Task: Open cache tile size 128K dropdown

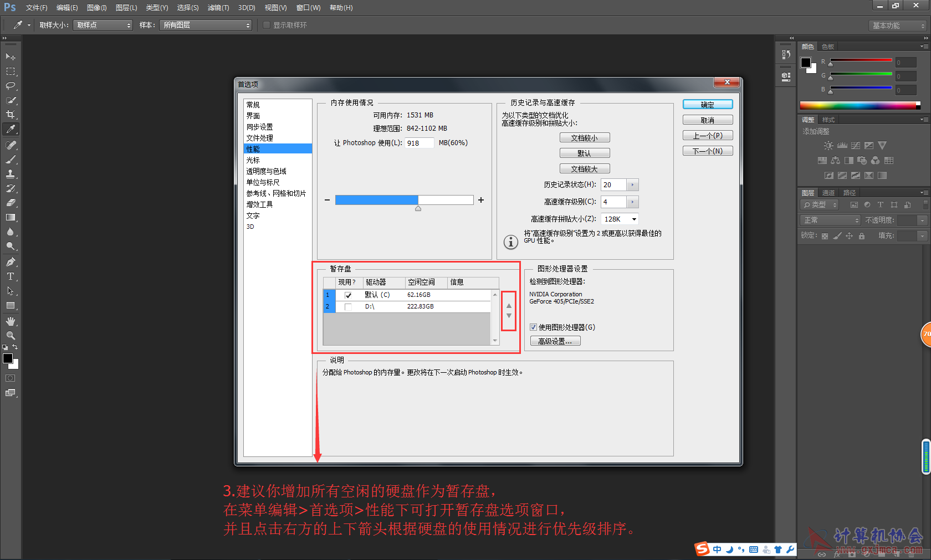Action: pyautogui.click(x=620, y=219)
